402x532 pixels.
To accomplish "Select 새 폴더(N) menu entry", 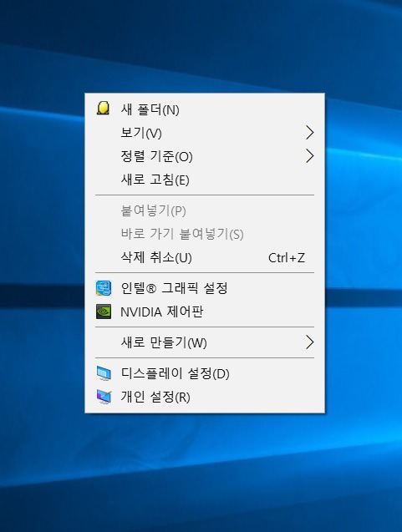I will click(x=205, y=109).
